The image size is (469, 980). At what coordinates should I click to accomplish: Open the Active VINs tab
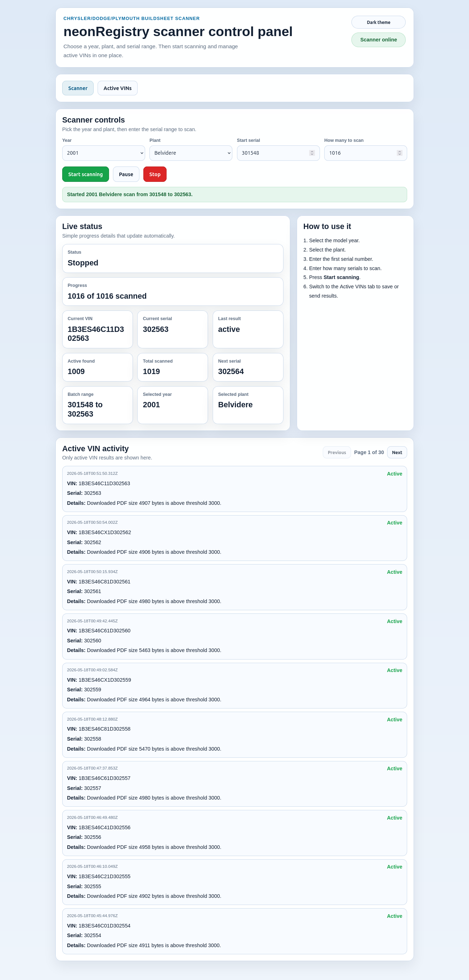[117, 88]
